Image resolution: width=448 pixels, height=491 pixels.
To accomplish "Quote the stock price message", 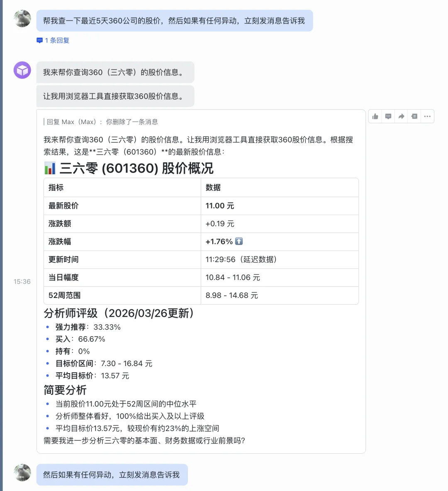I will [414, 116].
